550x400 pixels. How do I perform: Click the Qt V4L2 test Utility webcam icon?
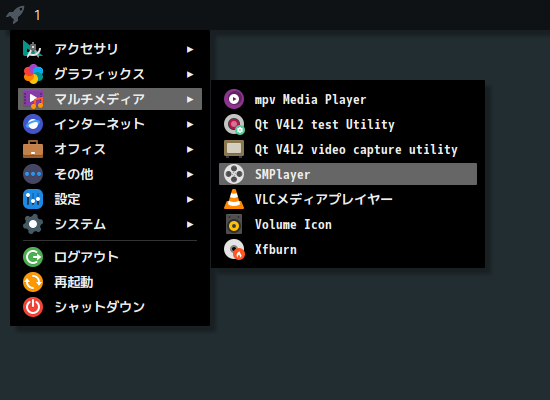[x=234, y=124]
